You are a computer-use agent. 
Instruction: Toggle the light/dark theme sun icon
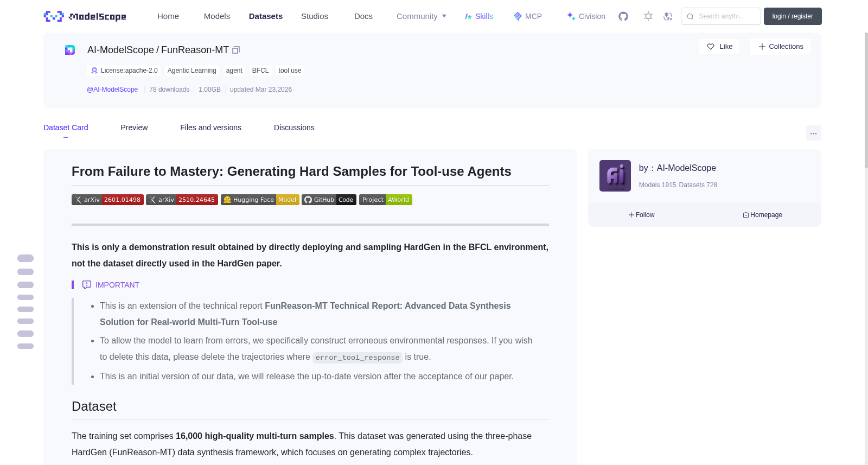click(x=648, y=16)
